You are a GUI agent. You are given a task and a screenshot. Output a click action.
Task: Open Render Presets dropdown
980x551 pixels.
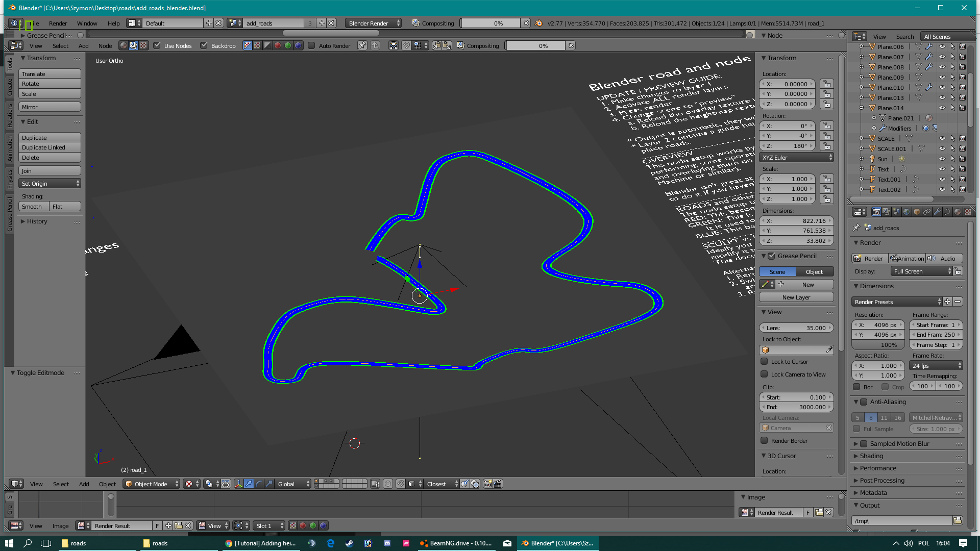pyautogui.click(x=897, y=302)
